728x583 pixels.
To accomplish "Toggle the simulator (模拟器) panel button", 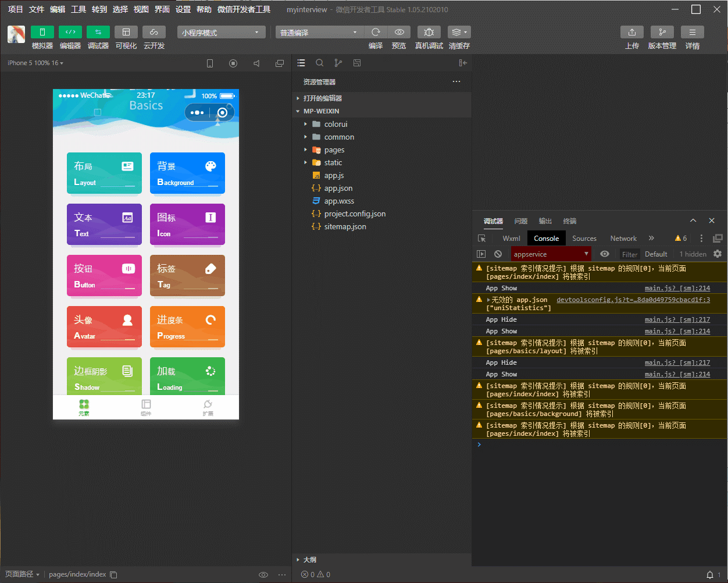I will coord(42,32).
